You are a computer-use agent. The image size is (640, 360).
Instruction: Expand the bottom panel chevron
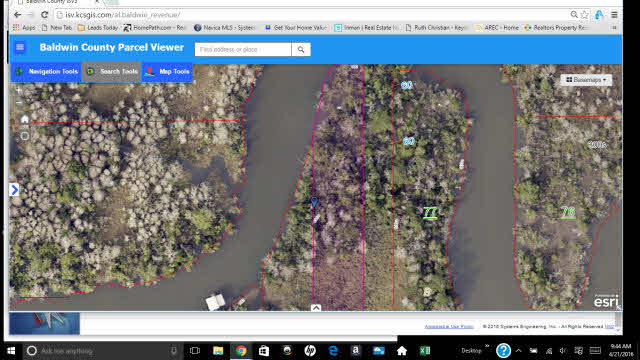pyautogui.click(x=316, y=308)
